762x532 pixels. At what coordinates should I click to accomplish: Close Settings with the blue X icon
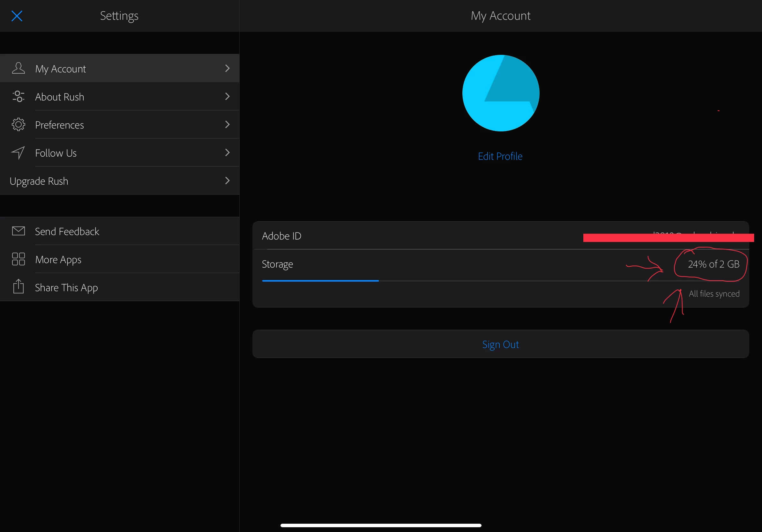pos(17,16)
